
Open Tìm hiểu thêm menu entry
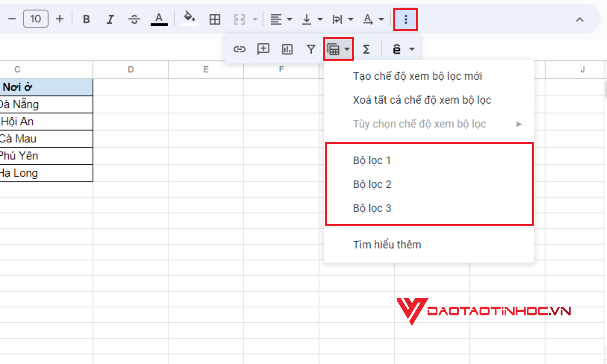coord(386,244)
